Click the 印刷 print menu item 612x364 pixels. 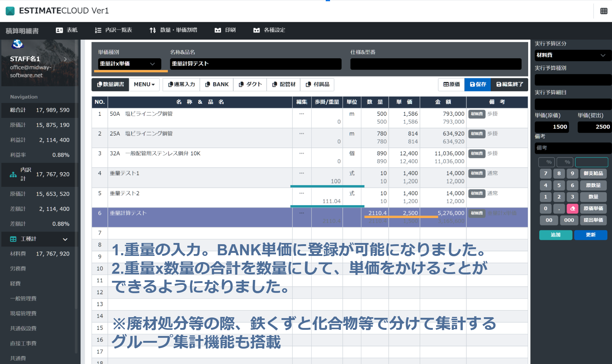225,30
